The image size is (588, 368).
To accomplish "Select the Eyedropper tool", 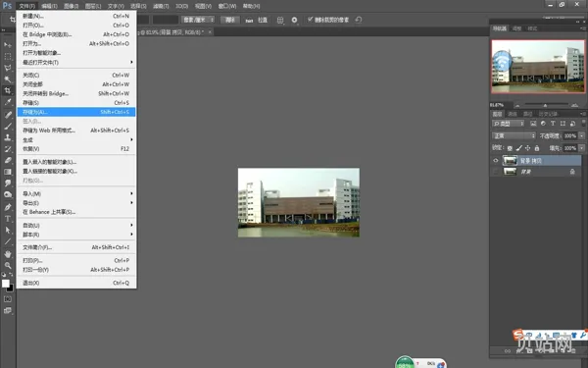I will pyautogui.click(x=8, y=102).
